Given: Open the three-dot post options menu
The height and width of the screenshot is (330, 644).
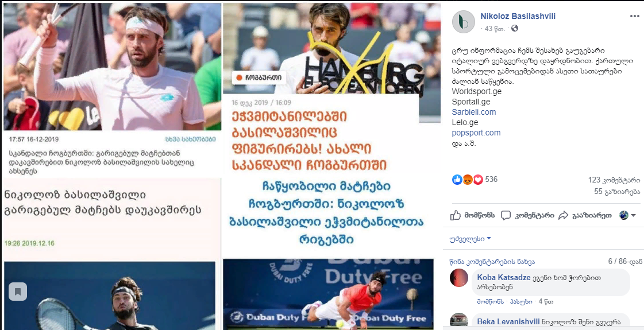Looking at the screenshot, I should tap(635, 17).
